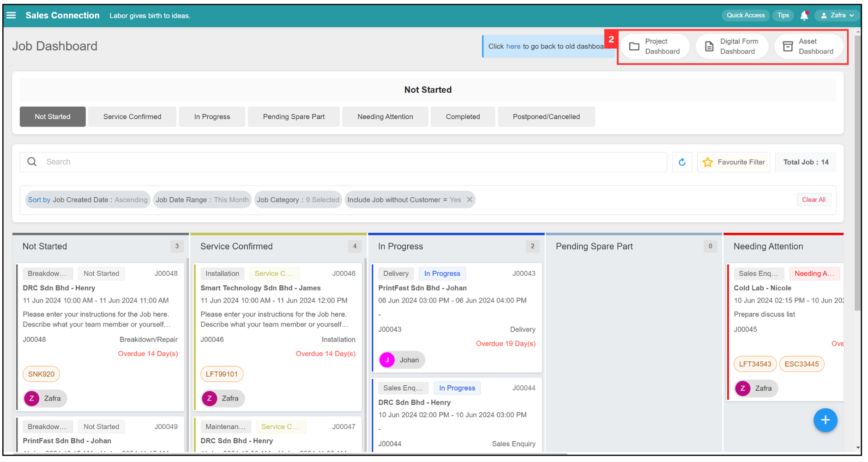This screenshot has height=462, width=868.
Task: Click the Sales Connection title
Action: pyautogui.click(x=62, y=15)
